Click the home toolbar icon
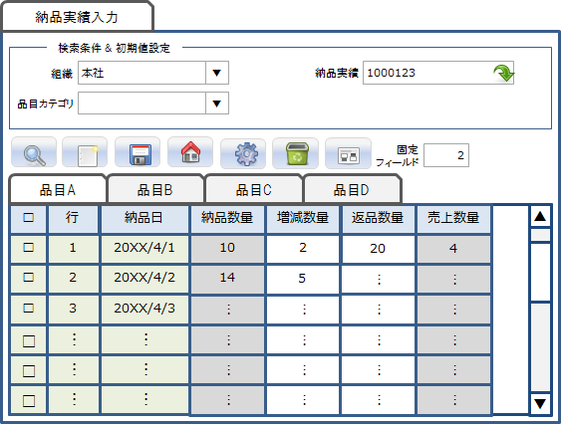Screen dimensions: 561x424 tap(190, 152)
